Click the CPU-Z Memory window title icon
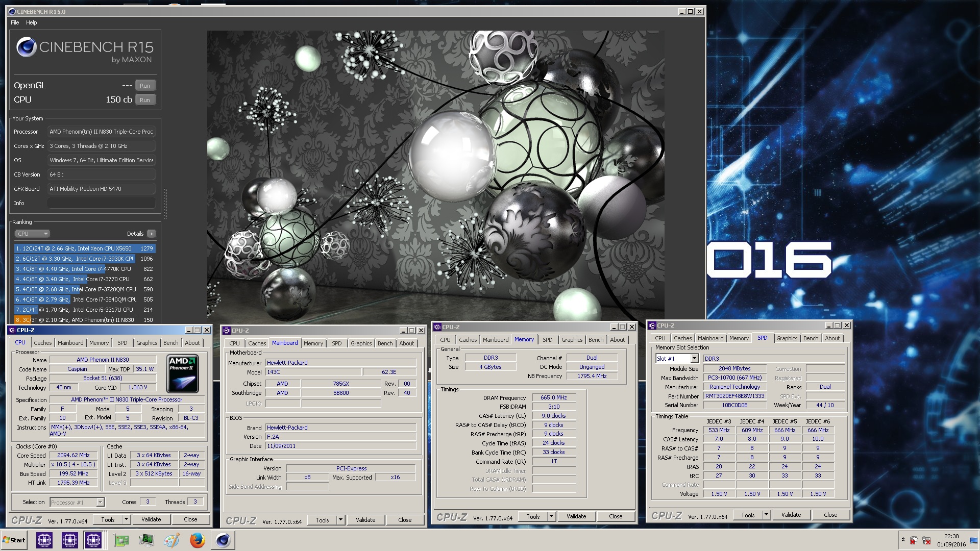The height and width of the screenshot is (551, 980). click(x=437, y=327)
